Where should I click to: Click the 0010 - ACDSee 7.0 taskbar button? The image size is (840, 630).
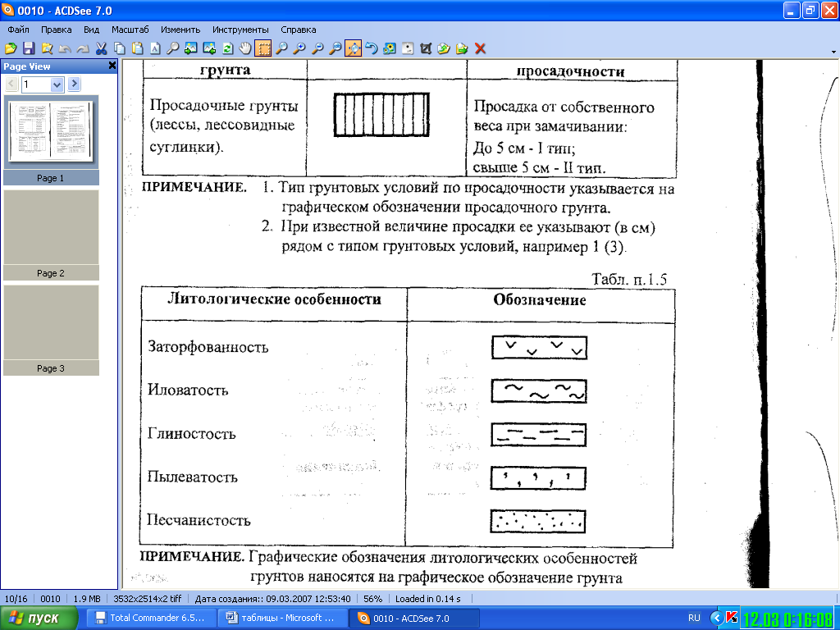click(x=414, y=618)
